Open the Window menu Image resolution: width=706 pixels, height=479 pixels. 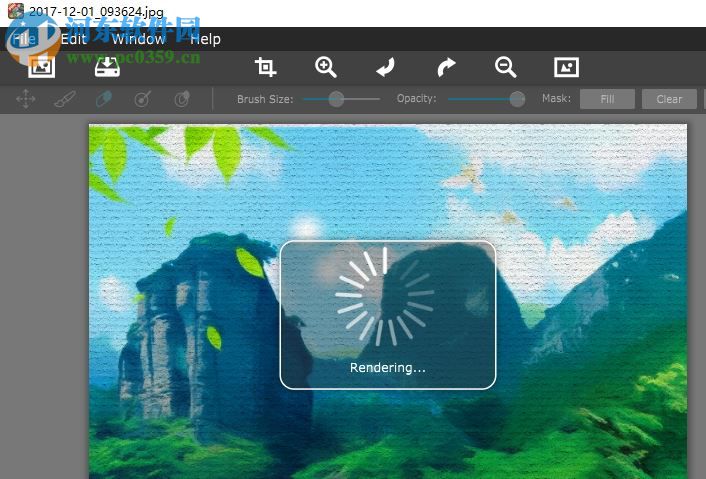click(x=138, y=39)
